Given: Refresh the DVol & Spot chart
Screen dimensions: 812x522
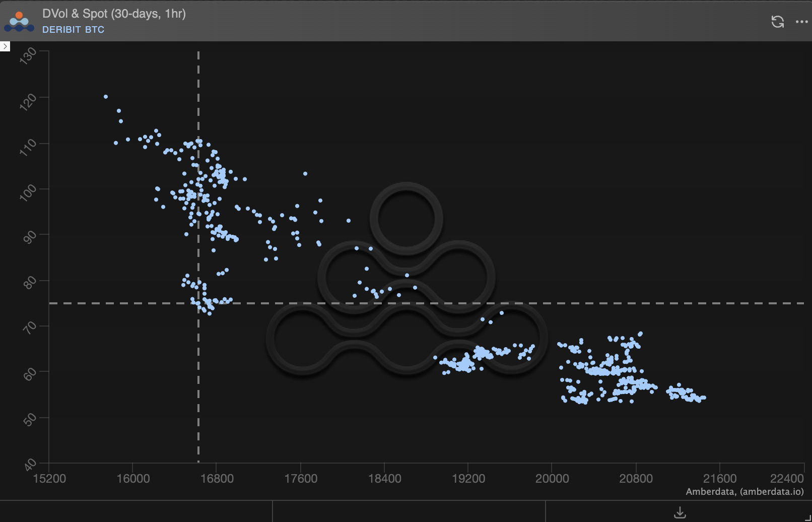Looking at the screenshot, I should tap(778, 22).
